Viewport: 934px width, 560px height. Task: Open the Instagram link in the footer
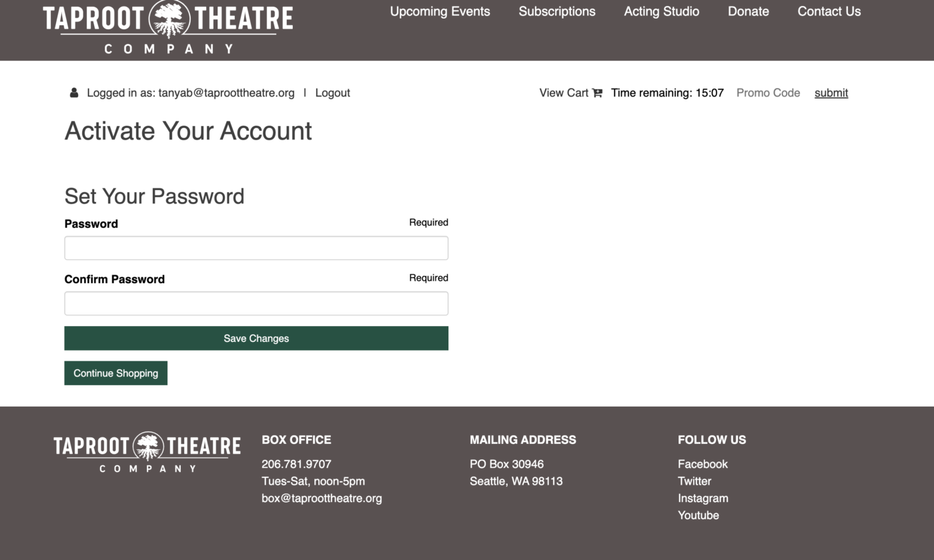click(x=703, y=498)
